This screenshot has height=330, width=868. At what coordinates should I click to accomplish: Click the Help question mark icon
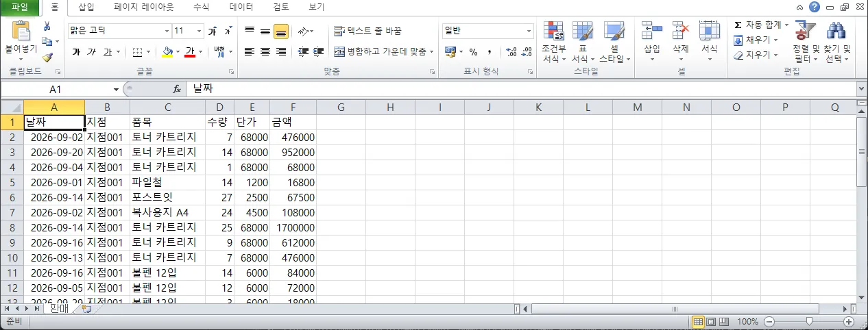click(814, 7)
